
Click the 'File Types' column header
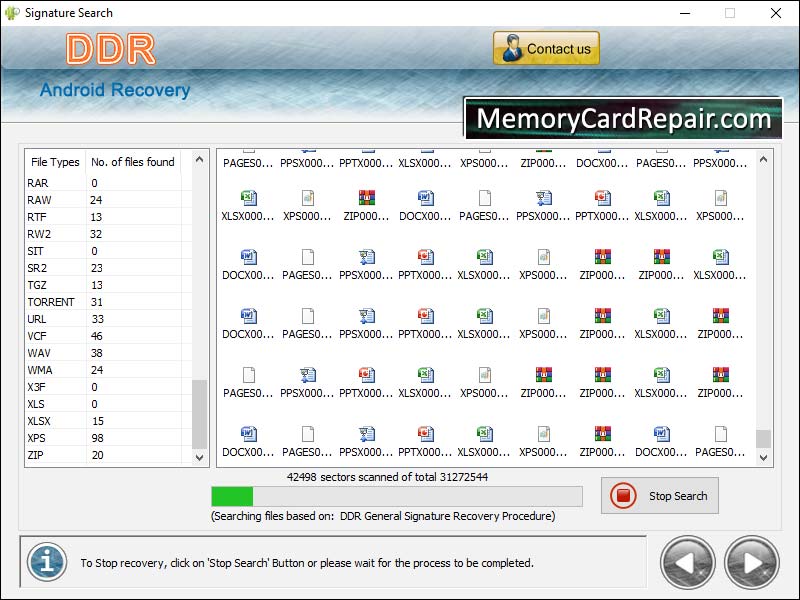pyautogui.click(x=55, y=162)
